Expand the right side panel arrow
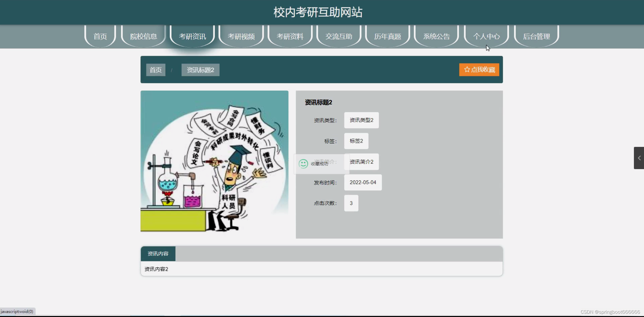The image size is (644, 317). coord(639,158)
